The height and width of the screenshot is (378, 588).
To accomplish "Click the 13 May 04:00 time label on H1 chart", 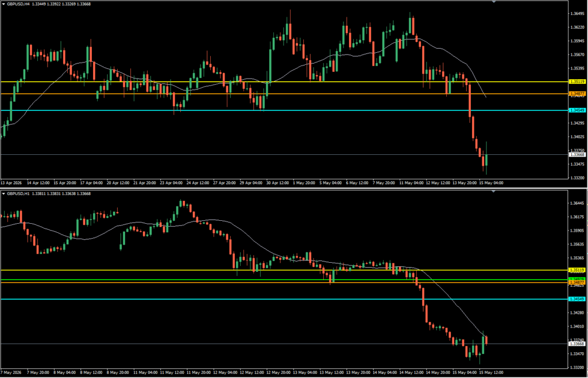I will tap(304, 373).
